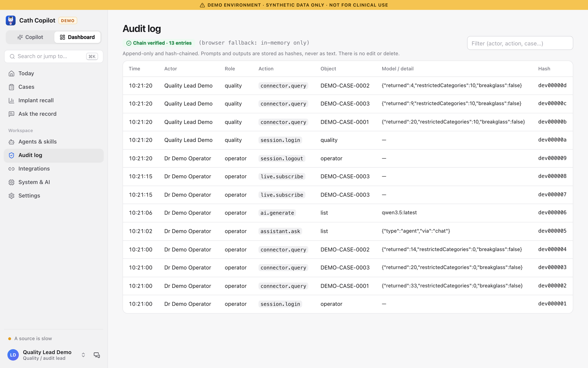Click the connector.query tag in row dev000004
This screenshot has width=588, height=368.
tap(283, 250)
